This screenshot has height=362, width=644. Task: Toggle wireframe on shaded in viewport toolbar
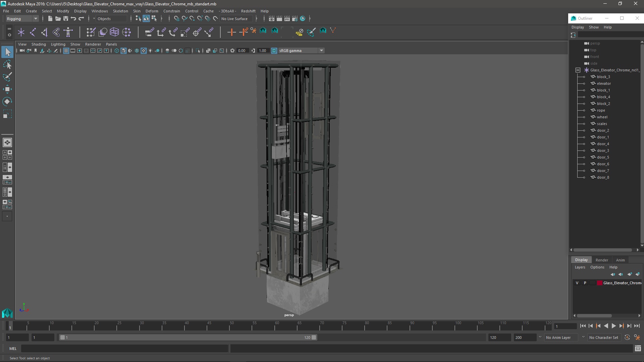pos(137,51)
